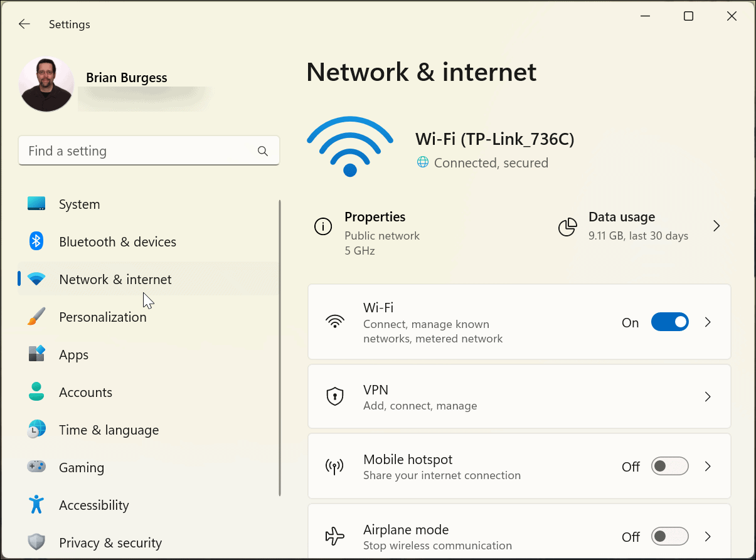
Task: Open Privacy & security settings
Action: pos(111,542)
